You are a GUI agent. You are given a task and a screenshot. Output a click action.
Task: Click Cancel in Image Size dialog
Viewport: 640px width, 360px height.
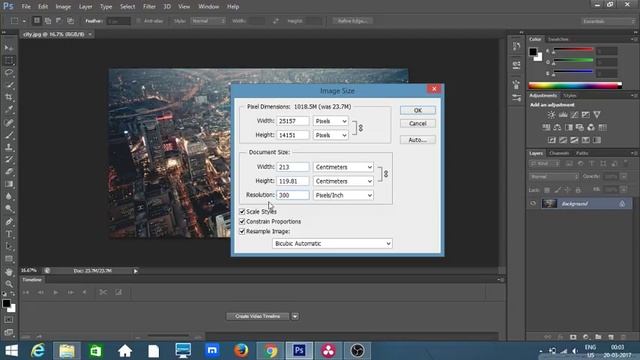pyautogui.click(x=418, y=123)
